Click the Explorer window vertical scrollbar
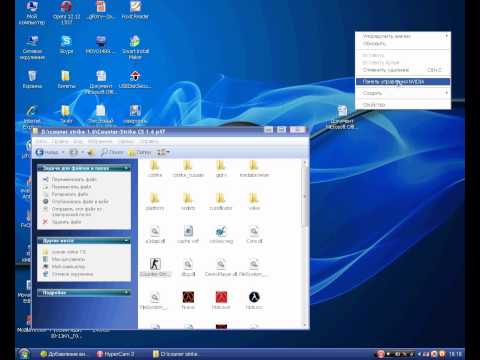The image size is (480, 360). point(304,243)
